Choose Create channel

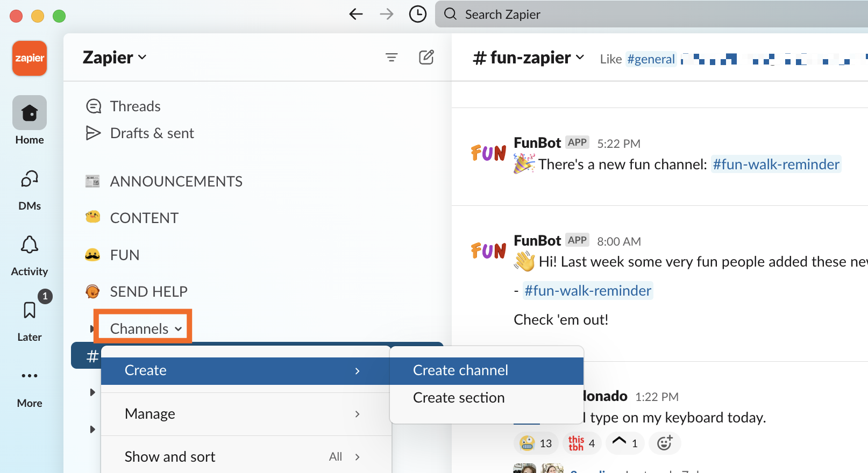487,371
